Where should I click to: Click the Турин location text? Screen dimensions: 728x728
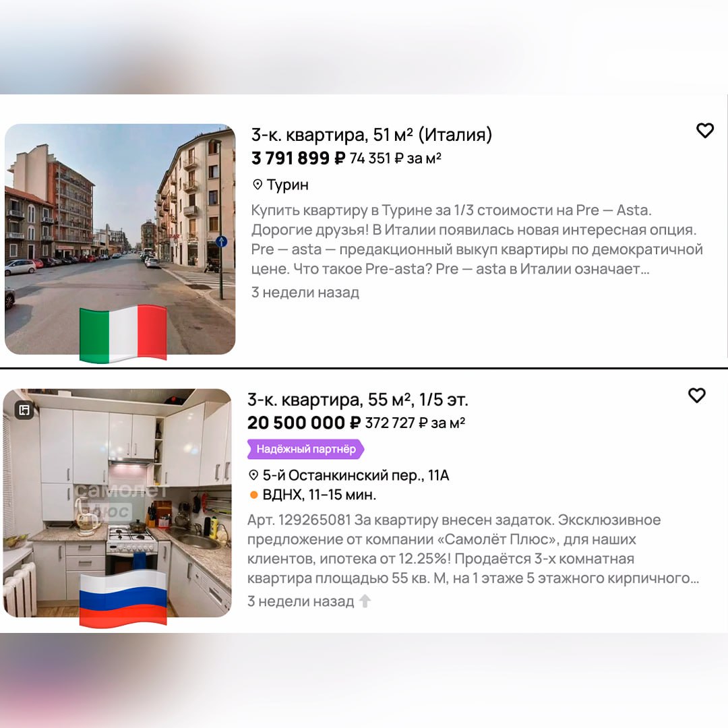point(287,185)
